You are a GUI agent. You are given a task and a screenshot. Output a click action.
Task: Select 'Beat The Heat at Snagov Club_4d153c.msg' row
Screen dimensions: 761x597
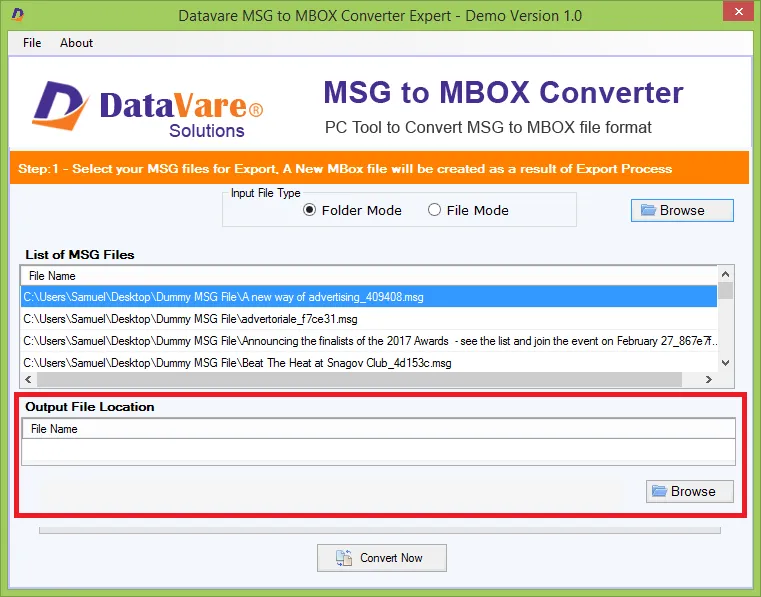(369, 363)
